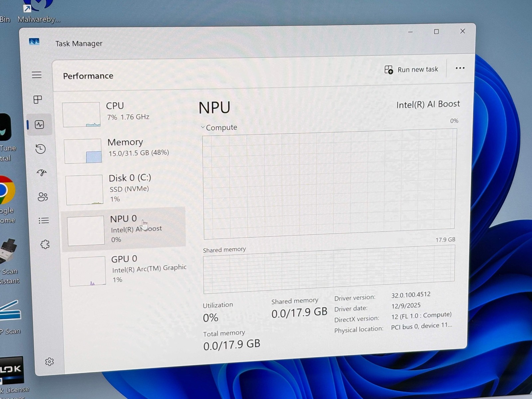
Task: Click the DirectX version value text
Action: coord(421,315)
